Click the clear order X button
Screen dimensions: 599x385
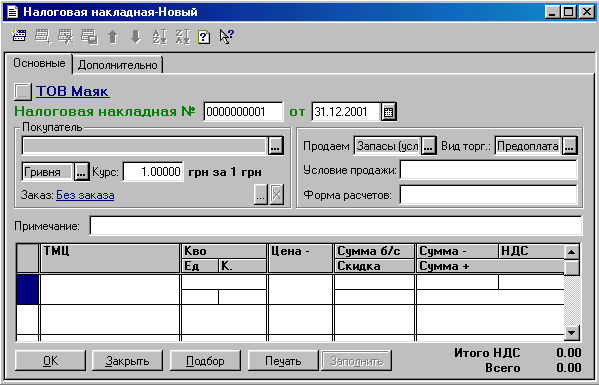tap(277, 195)
